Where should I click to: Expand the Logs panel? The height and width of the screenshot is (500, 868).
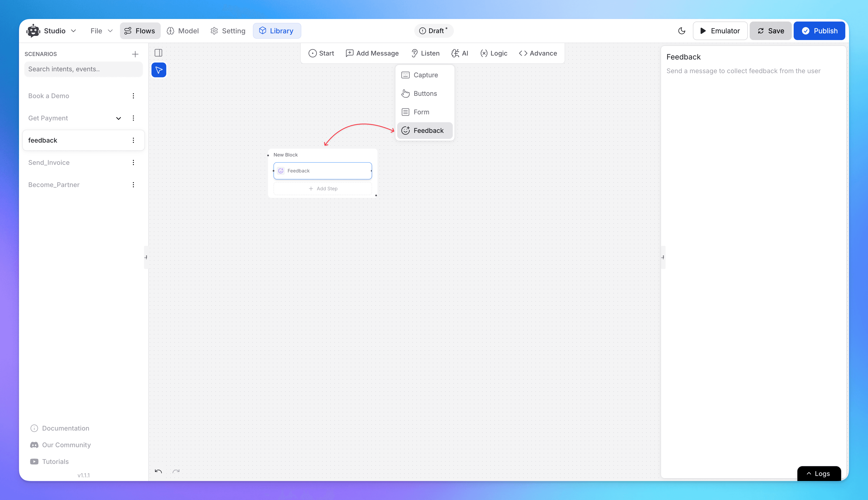click(x=818, y=473)
